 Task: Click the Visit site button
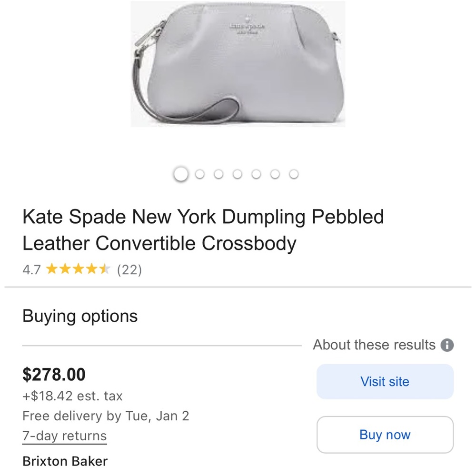pos(385,381)
